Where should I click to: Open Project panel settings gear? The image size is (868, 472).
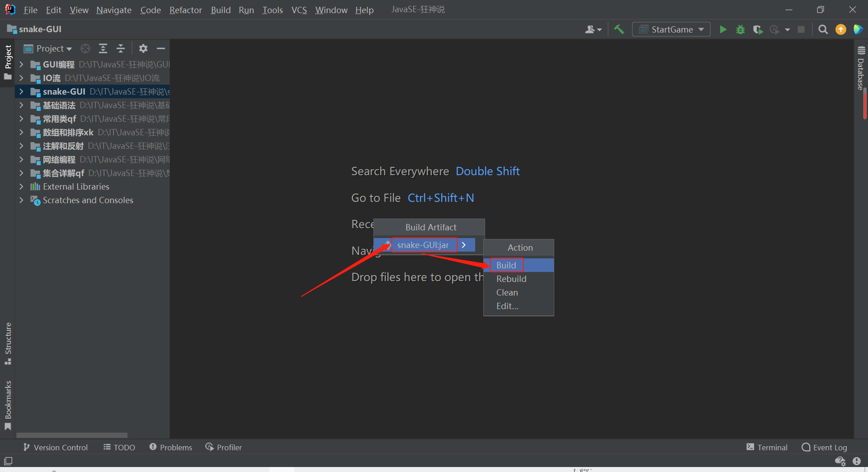[x=143, y=48]
